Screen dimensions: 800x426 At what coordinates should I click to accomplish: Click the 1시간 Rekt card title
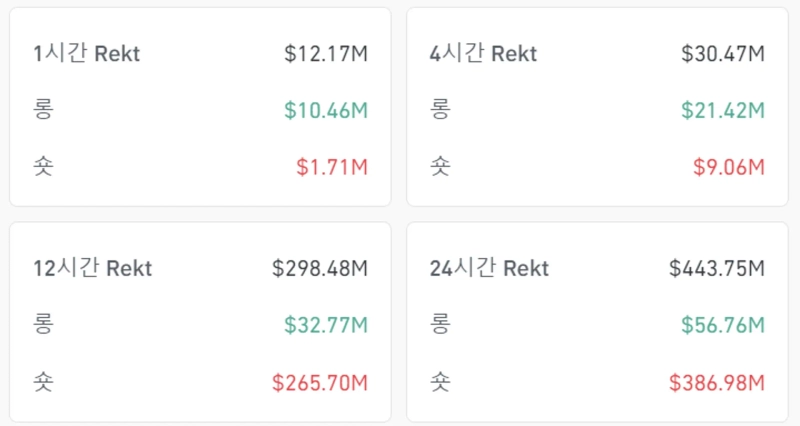coord(86,54)
